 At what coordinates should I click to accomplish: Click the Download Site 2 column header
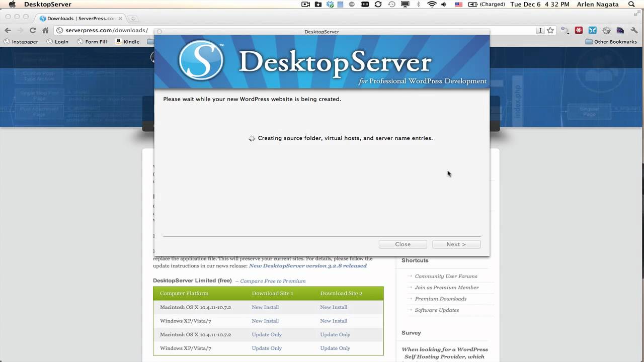(341, 293)
